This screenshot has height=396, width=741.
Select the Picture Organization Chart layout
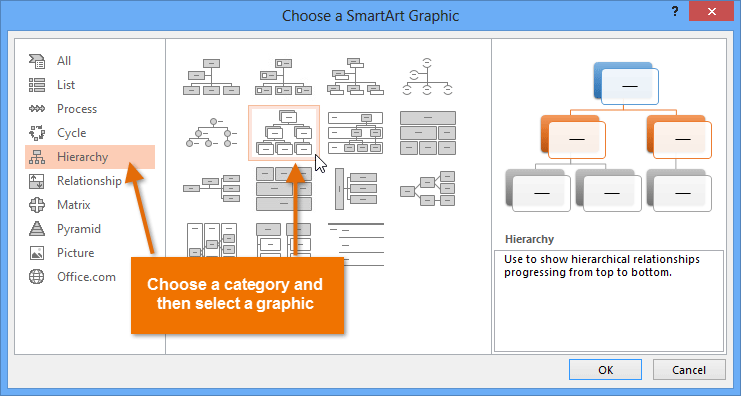(284, 77)
